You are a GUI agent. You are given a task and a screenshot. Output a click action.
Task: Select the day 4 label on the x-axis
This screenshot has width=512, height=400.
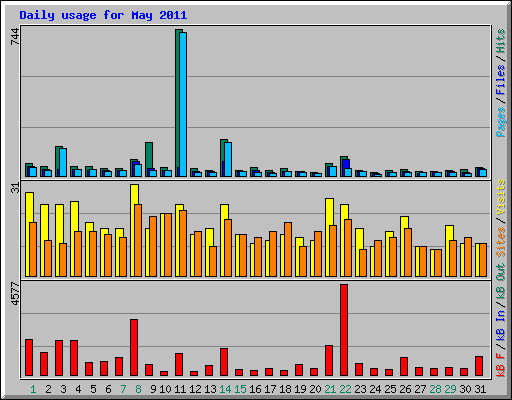click(x=78, y=389)
